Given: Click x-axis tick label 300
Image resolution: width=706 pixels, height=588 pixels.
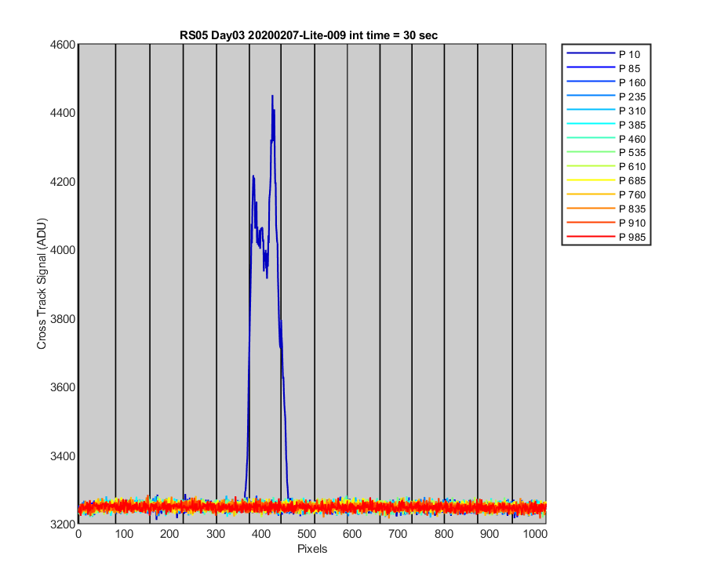Looking at the screenshot, I should 216,534.
